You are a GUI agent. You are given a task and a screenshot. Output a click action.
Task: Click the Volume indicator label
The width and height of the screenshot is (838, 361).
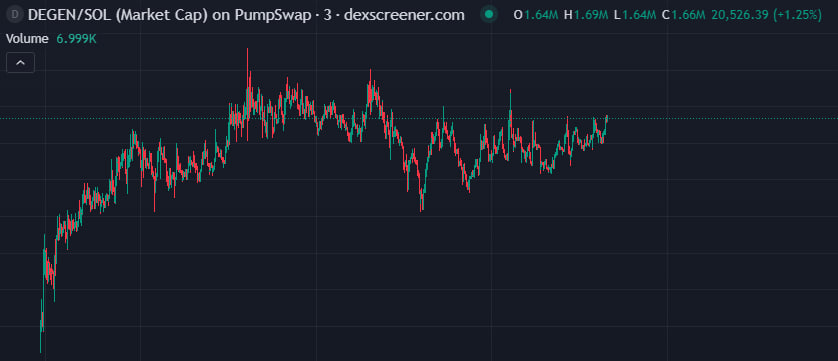click(27, 39)
